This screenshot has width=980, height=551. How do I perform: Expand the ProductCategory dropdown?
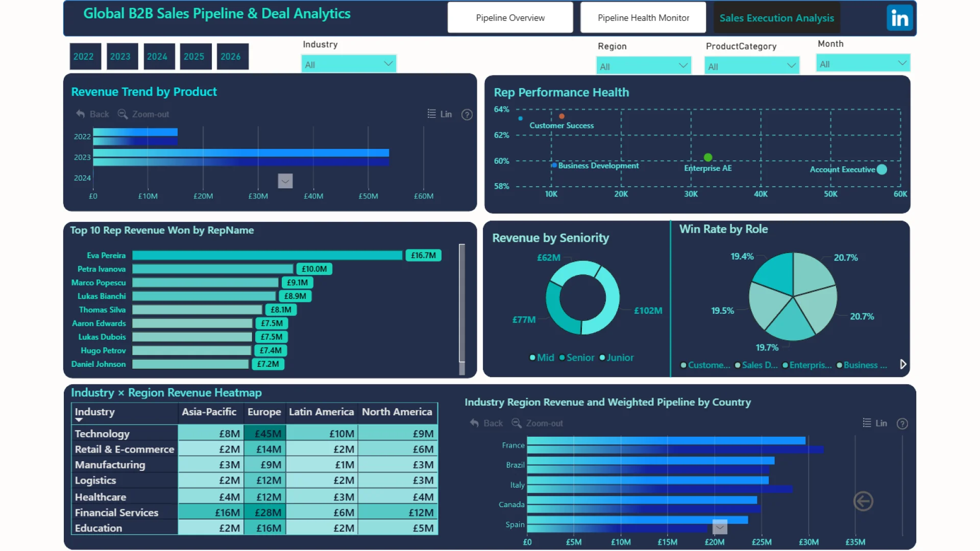pos(751,66)
